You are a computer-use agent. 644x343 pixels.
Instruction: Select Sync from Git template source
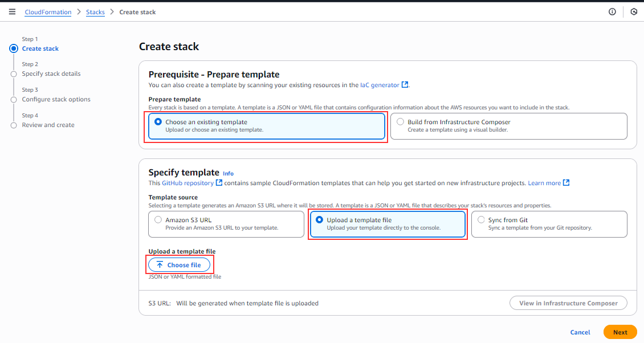point(549,224)
